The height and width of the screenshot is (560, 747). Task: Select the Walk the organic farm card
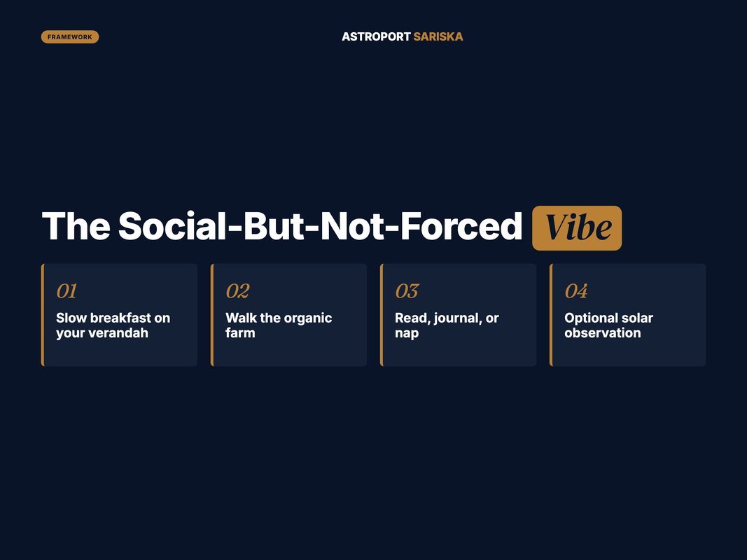click(288, 315)
